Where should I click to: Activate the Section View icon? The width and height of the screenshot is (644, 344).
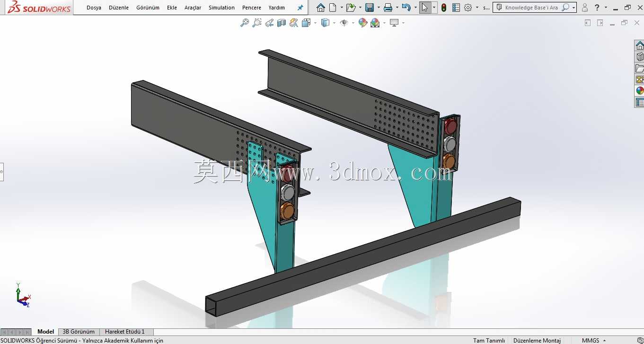pyautogui.click(x=282, y=23)
